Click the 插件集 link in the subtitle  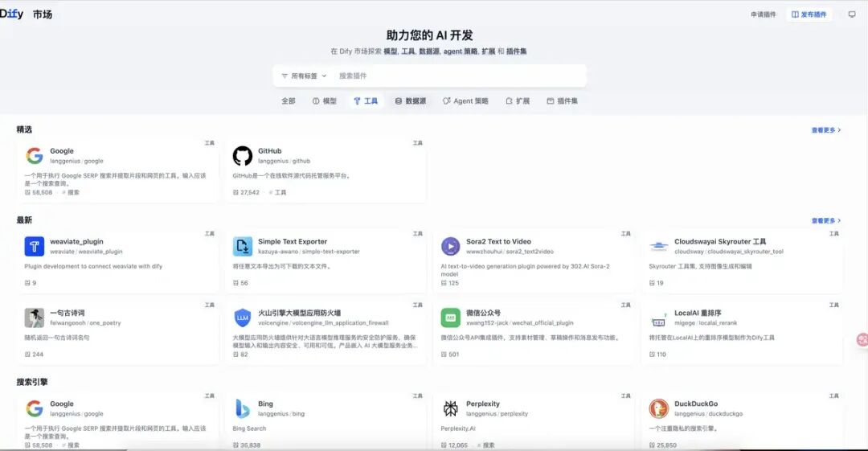pos(517,51)
